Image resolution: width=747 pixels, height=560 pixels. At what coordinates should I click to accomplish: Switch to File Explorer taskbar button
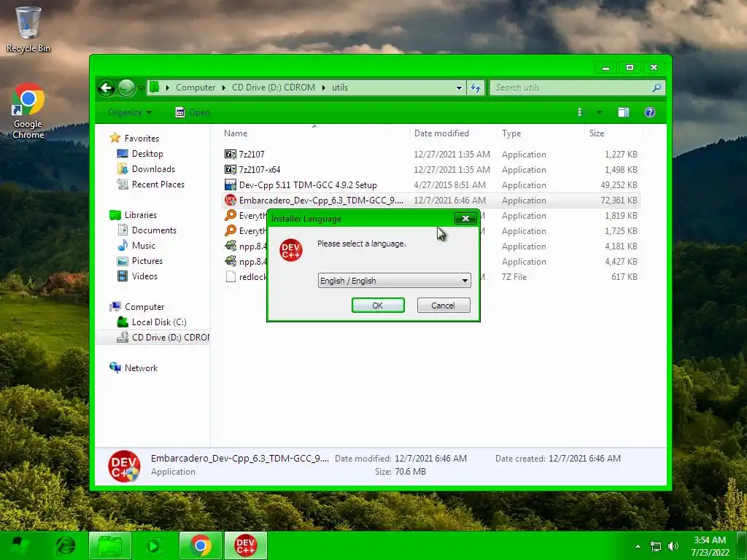110,545
